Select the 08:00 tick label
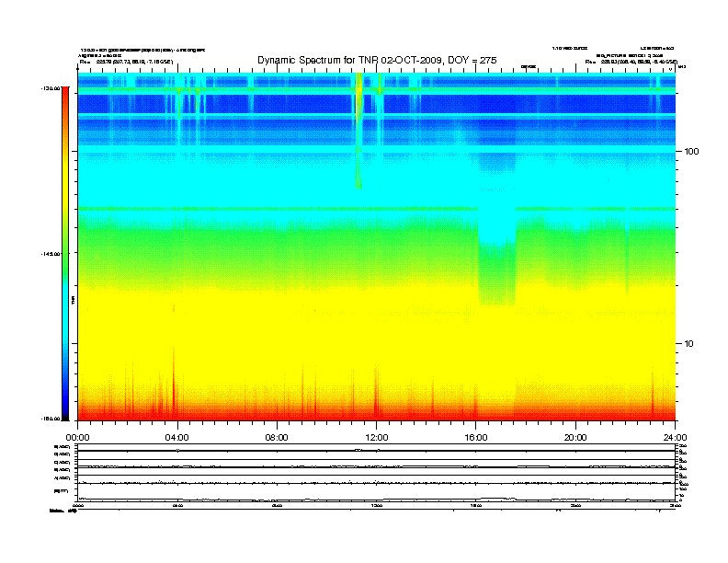 277,437
